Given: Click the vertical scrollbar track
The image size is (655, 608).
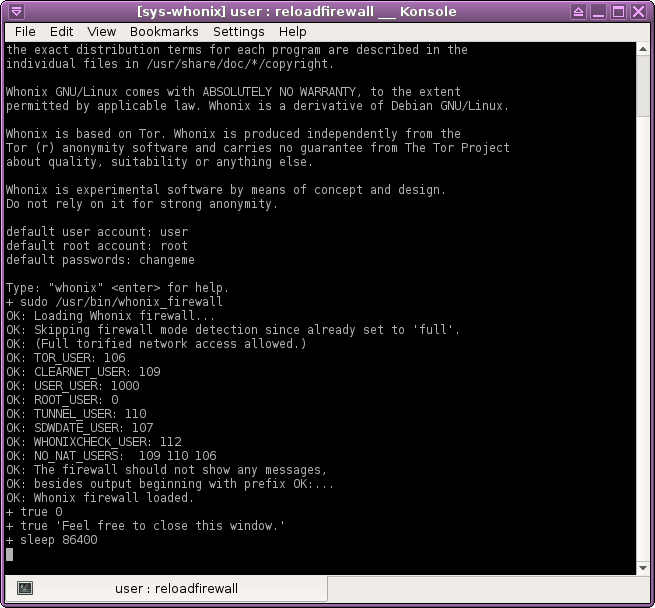Looking at the screenshot, I should 644,300.
